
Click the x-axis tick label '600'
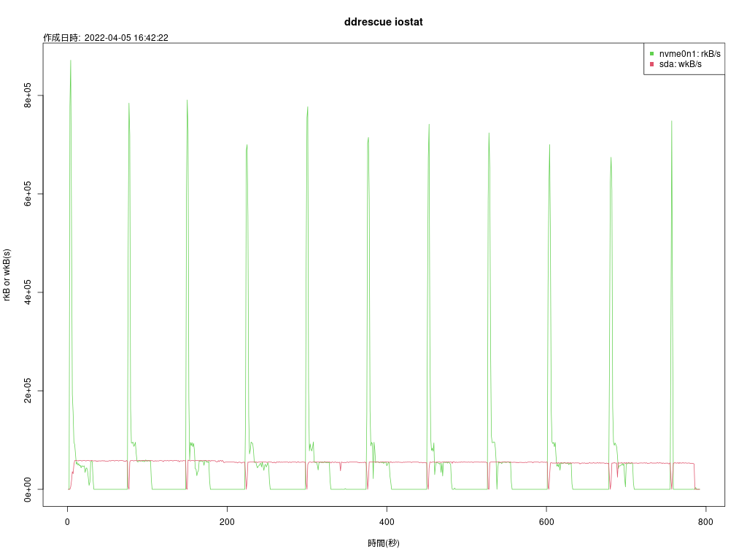tap(546, 522)
